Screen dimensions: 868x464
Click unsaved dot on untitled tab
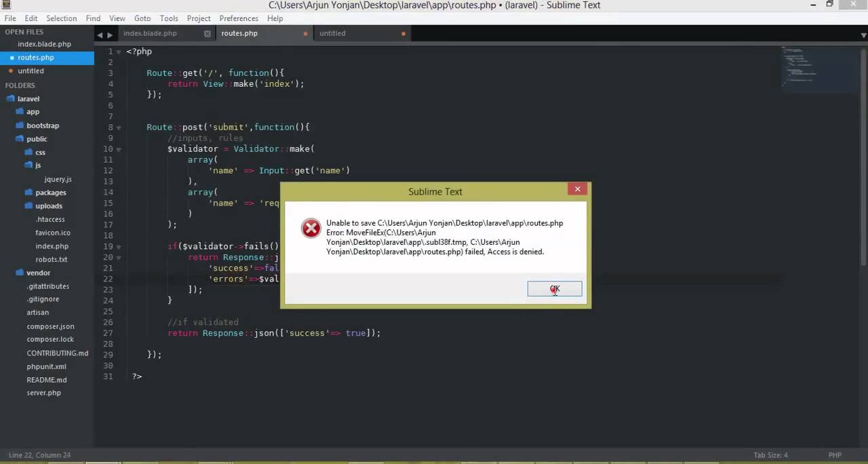click(x=403, y=33)
